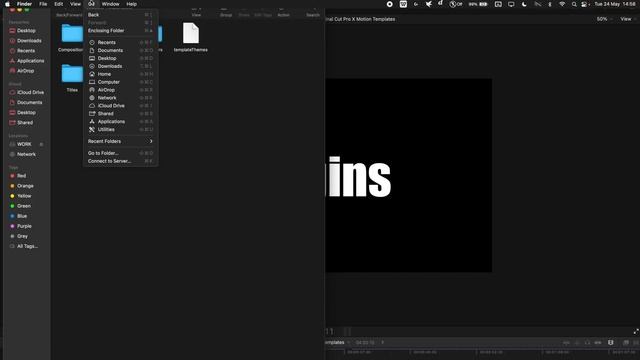
Task: Select the Compositions folder
Action: pos(72,38)
